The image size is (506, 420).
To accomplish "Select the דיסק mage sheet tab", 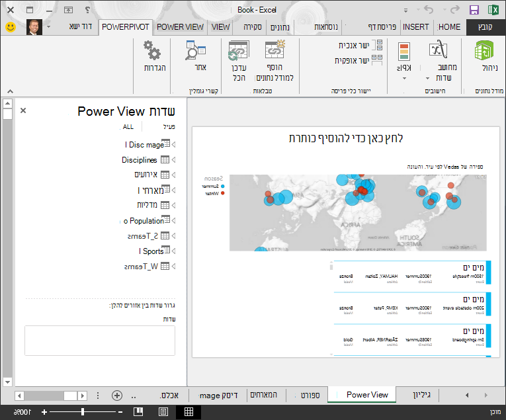I will tap(219, 395).
